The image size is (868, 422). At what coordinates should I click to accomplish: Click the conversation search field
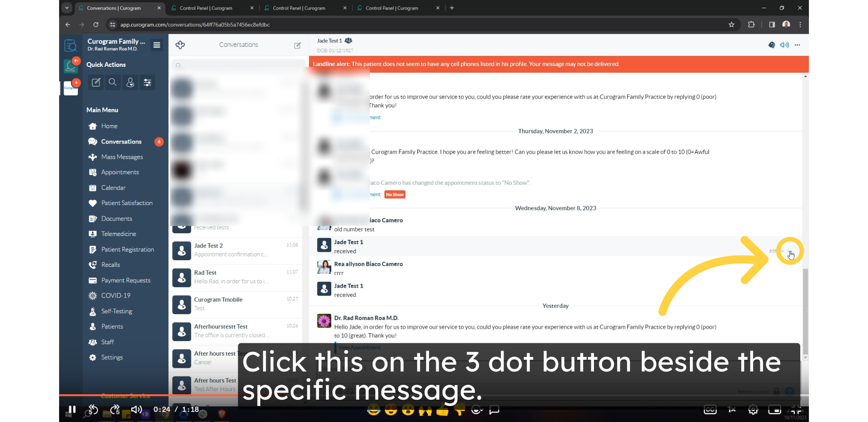coord(239,65)
